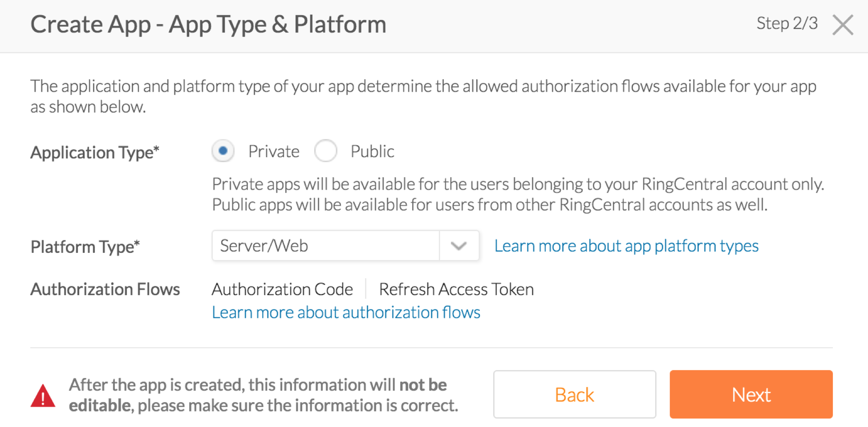Click the Authorization Flows label

coord(105,289)
